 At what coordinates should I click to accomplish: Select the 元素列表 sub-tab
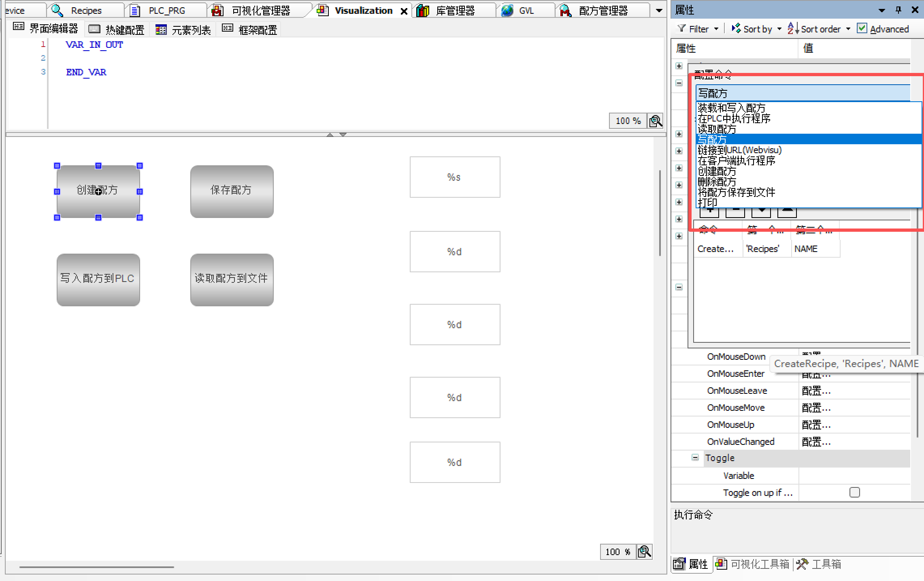tap(183, 30)
